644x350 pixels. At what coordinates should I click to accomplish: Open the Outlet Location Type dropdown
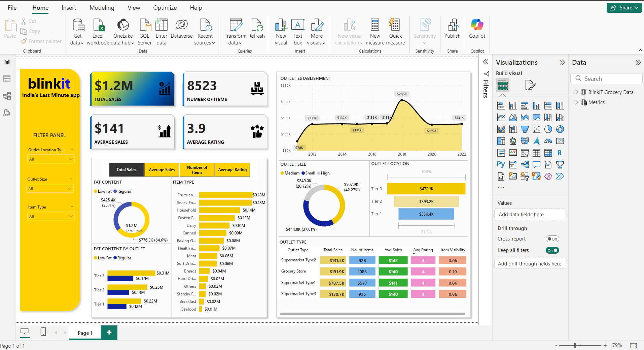coord(51,159)
